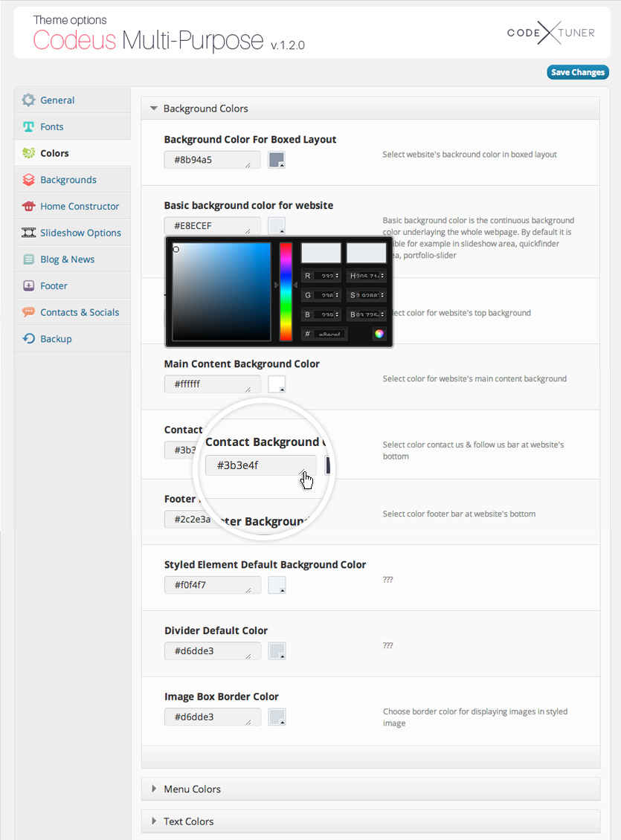Click the Backgrounds layers icon
This screenshot has height=840, width=621.
(x=28, y=179)
